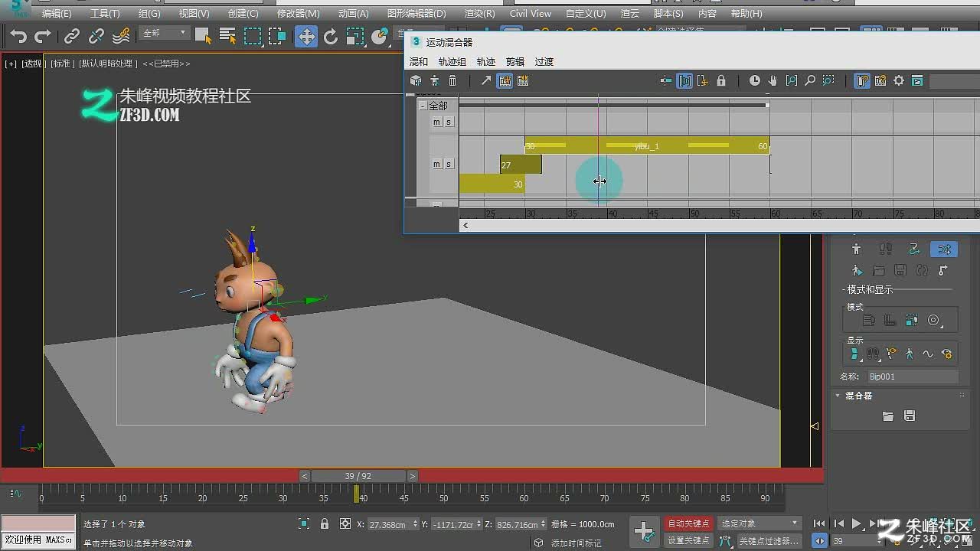This screenshot has height=551, width=980.
Task: Click load folder icon under 混合器 rollout
Action: (x=888, y=416)
